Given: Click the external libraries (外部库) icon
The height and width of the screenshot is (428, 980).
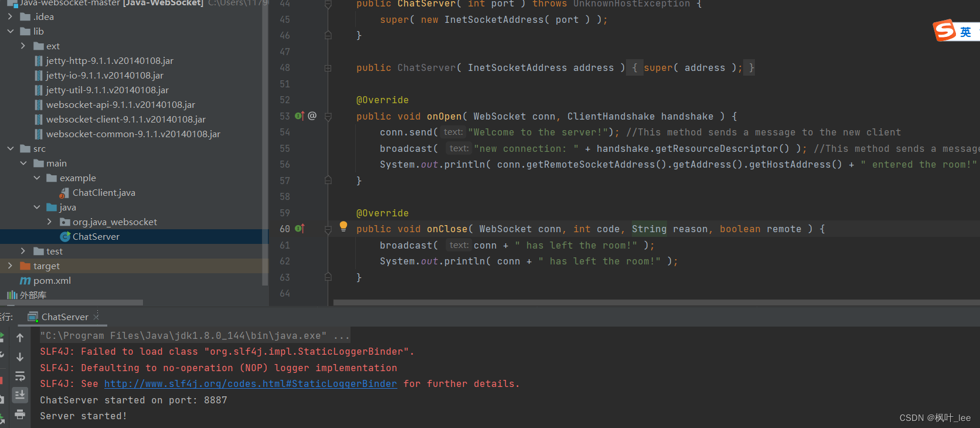Looking at the screenshot, I should pos(12,295).
